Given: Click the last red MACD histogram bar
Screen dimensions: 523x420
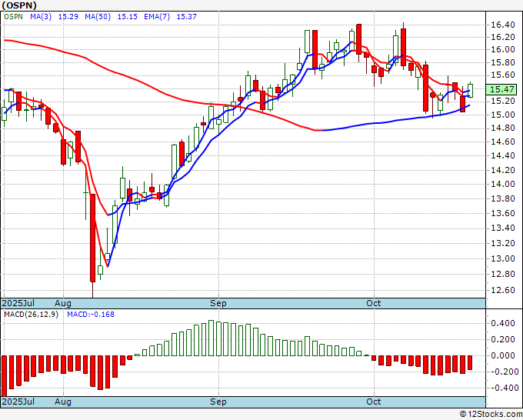Looking at the screenshot, I should [x=470, y=362].
